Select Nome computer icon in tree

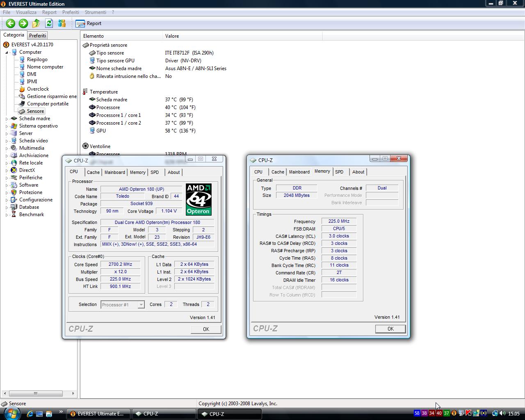click(x=22, y=67)
